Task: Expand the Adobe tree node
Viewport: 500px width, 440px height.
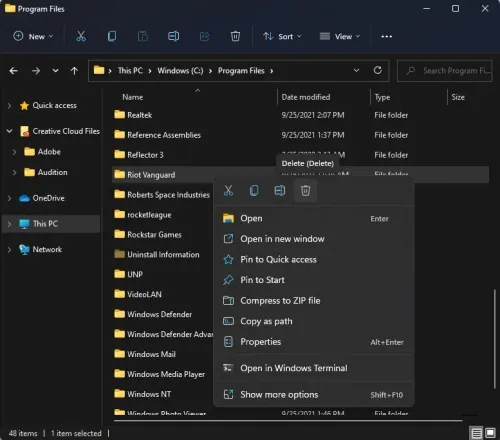Action: coord(14,152)
